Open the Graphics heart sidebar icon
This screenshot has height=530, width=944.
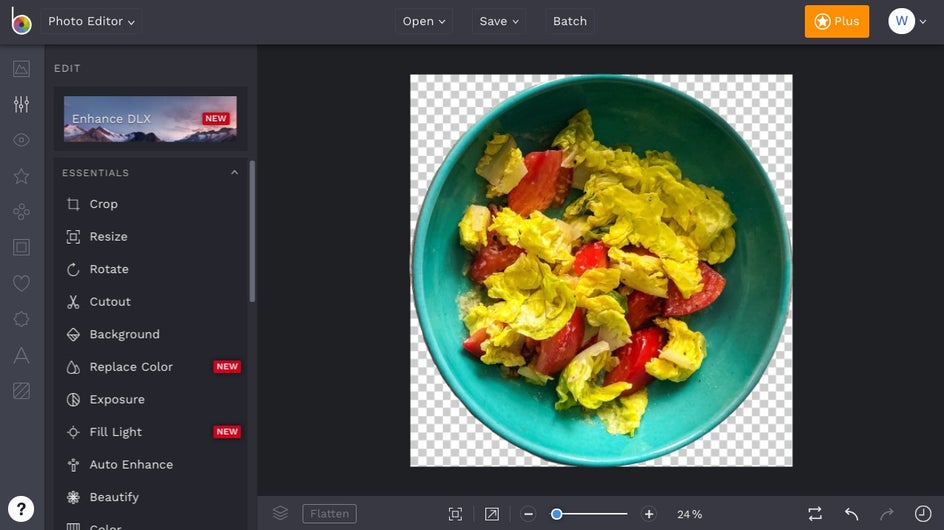21,283
